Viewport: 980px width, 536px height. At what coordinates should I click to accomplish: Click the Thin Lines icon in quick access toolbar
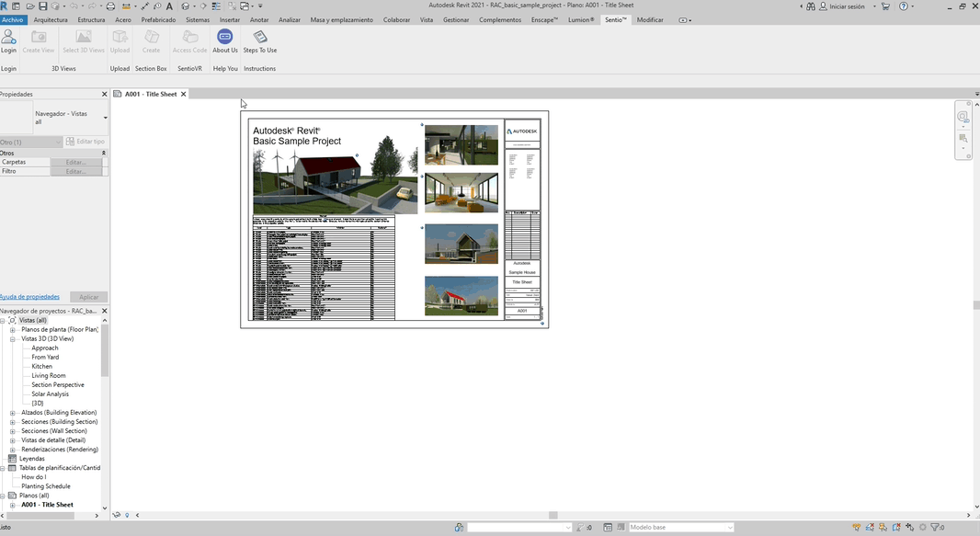coord(216,6)
